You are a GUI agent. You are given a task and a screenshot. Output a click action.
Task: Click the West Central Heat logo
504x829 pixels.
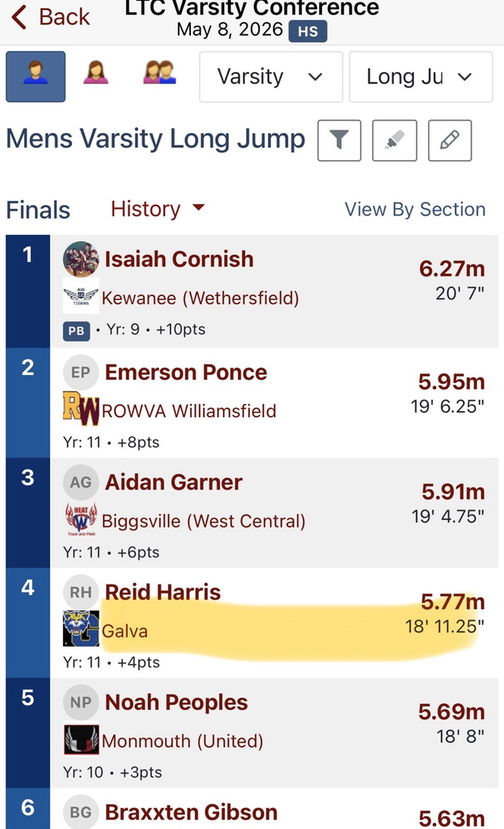click(81, 519)
